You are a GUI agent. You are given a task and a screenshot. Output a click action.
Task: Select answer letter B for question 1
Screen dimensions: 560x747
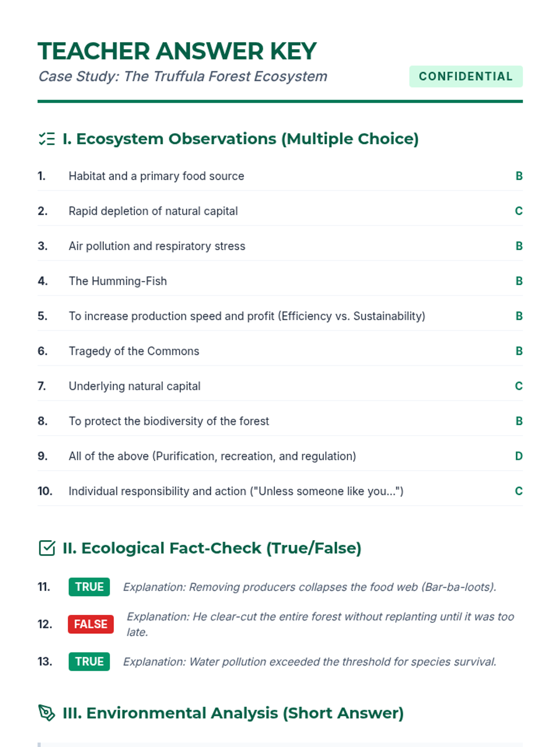click(518, 176)
